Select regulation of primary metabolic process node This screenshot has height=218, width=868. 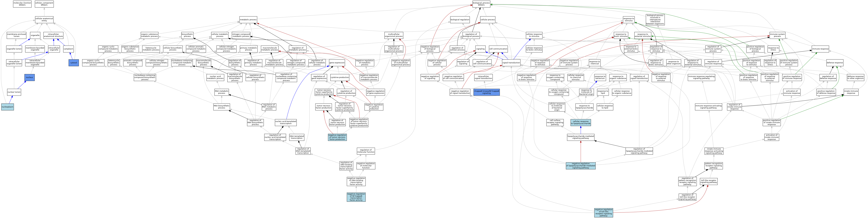[x=253, y=63]
